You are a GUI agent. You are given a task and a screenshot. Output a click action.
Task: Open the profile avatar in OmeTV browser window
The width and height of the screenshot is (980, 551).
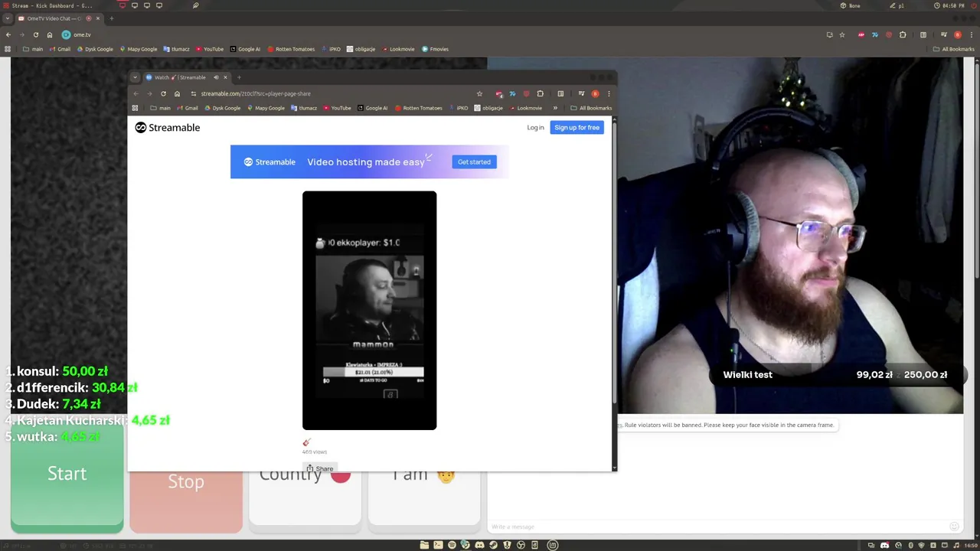tap(957, 34)
